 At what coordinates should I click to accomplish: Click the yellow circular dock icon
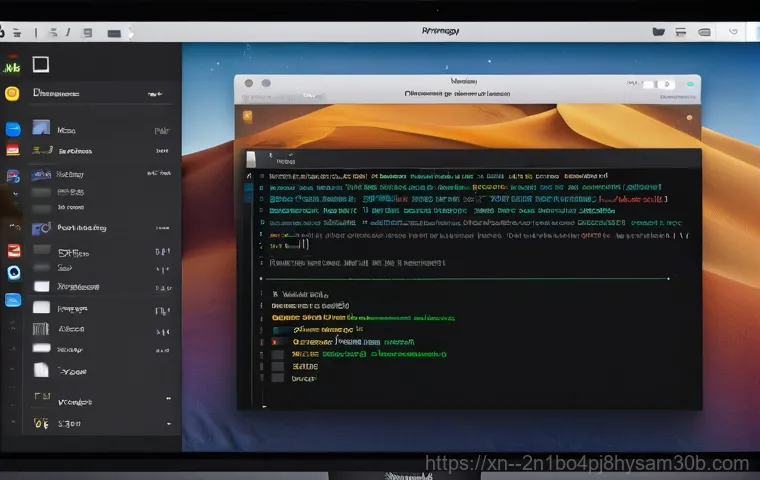[x=12, y=93]
